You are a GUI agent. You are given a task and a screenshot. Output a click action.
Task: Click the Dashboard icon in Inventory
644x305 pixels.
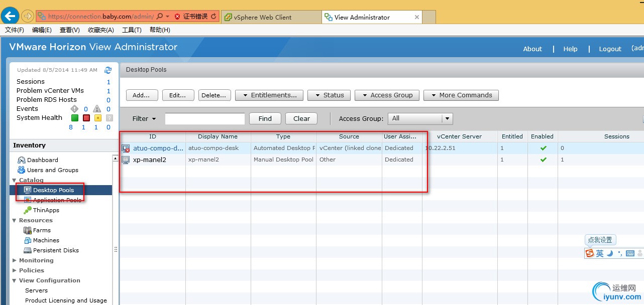[x=21, y=160]
